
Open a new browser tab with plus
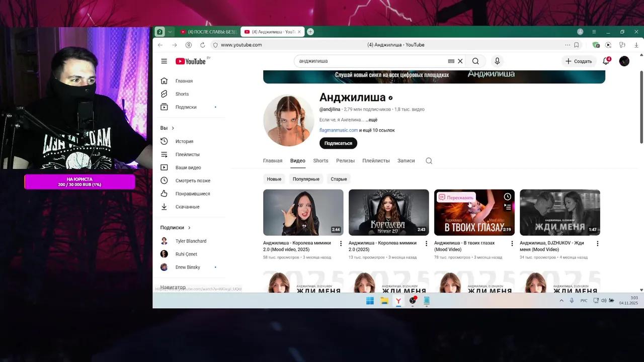click(x=310, y=32)
